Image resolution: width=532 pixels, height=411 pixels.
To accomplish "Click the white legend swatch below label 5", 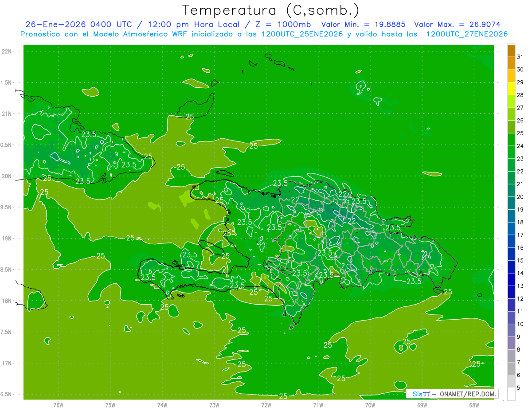I will 511,394.
